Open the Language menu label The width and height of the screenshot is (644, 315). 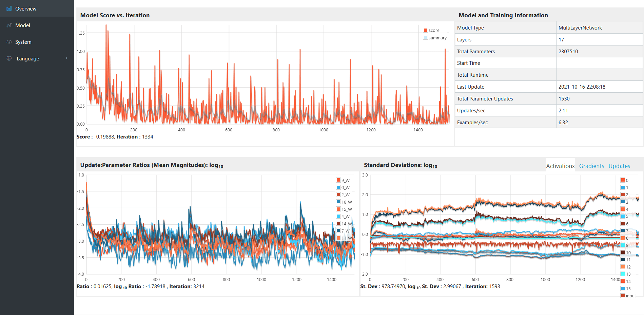point(28,58)
